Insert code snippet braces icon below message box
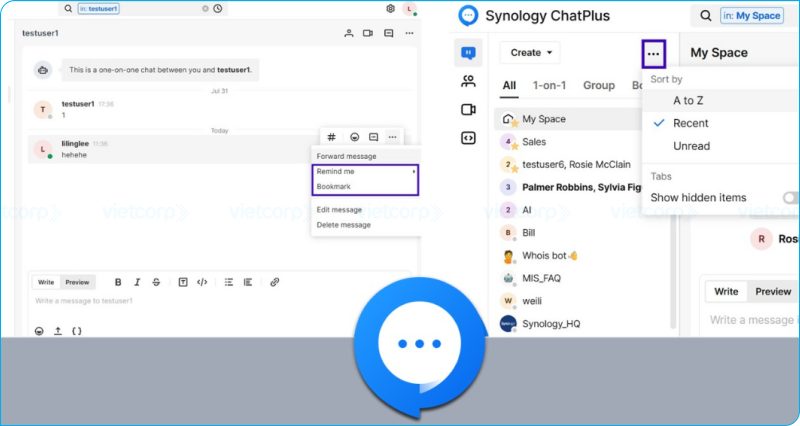 pos(77,331)
